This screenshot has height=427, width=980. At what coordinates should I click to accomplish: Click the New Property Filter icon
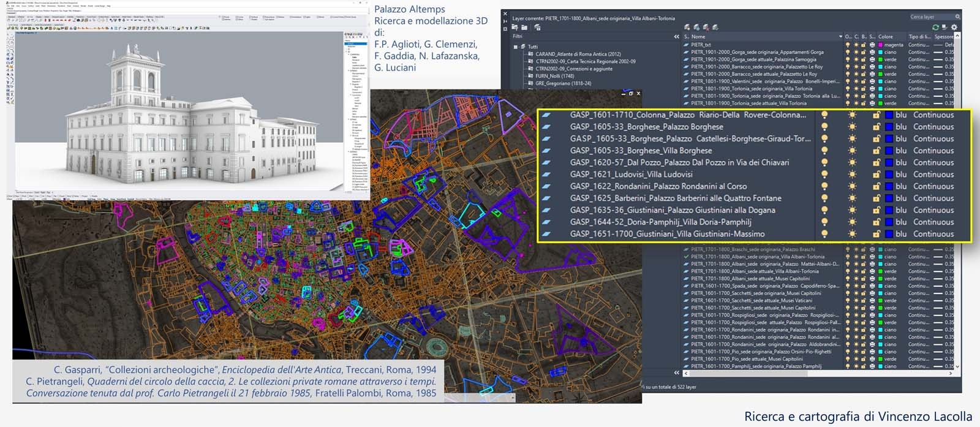tap(515, 27)
